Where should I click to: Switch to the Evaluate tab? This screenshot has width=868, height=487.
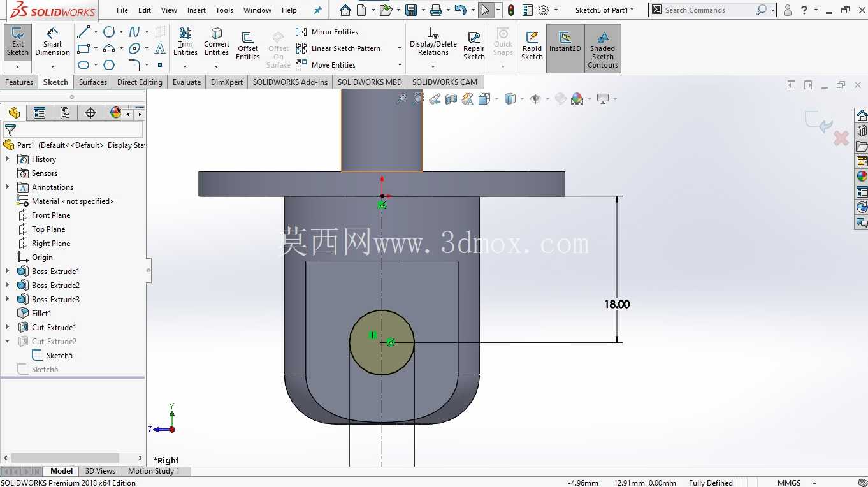[187, 82]
